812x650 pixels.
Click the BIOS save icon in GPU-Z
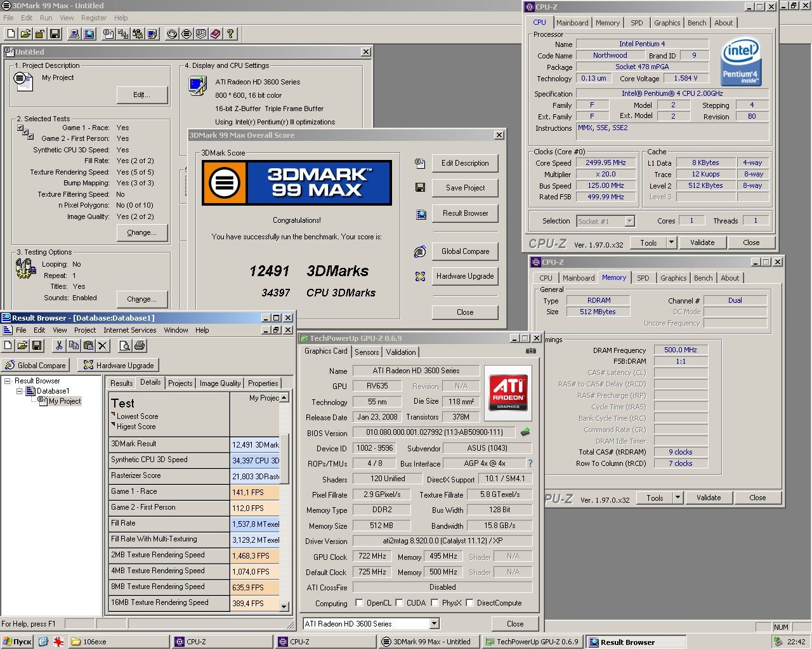525,432
